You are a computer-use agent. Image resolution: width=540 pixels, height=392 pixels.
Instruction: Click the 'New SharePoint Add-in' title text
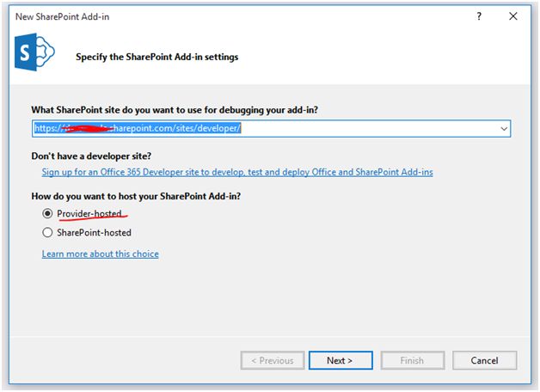click(x=62, y=16)
